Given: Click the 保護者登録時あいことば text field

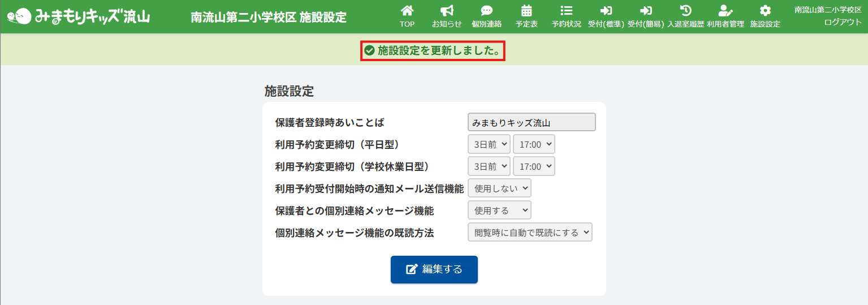Looking at the screenshot, I should click(x=532, y=122).
